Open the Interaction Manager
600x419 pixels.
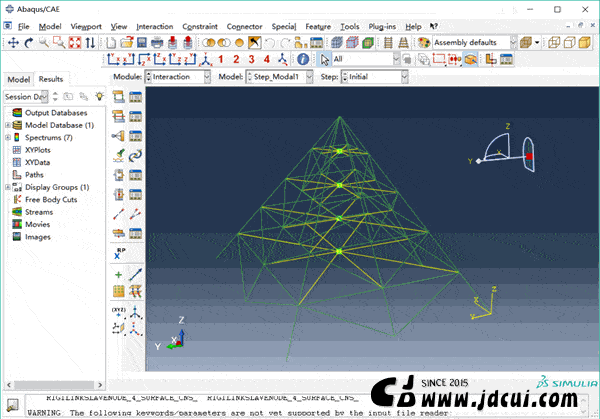pyautogui.click(x=135, y=97)
